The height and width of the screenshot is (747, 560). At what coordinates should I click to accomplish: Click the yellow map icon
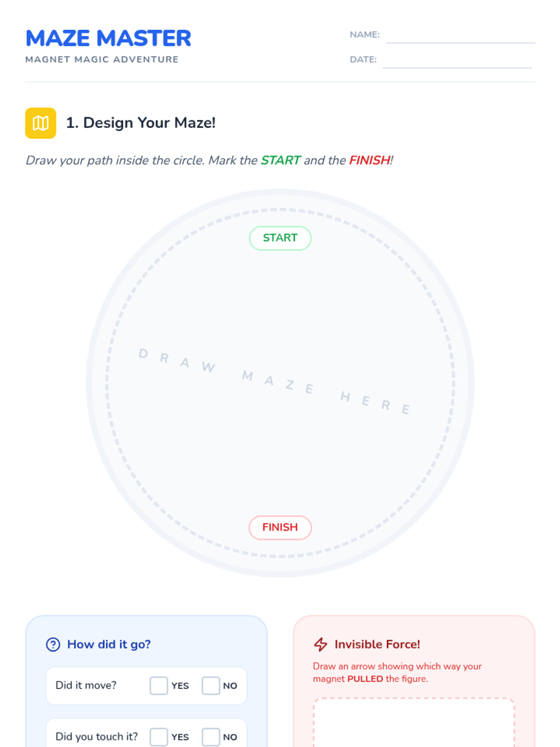[41, 123]
